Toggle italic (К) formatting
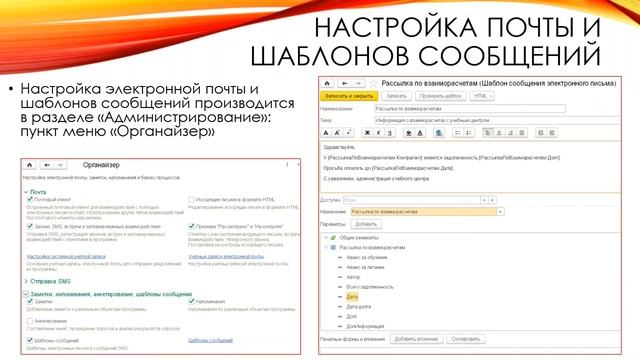The image size is (640, 360). (x=378, y=133)
